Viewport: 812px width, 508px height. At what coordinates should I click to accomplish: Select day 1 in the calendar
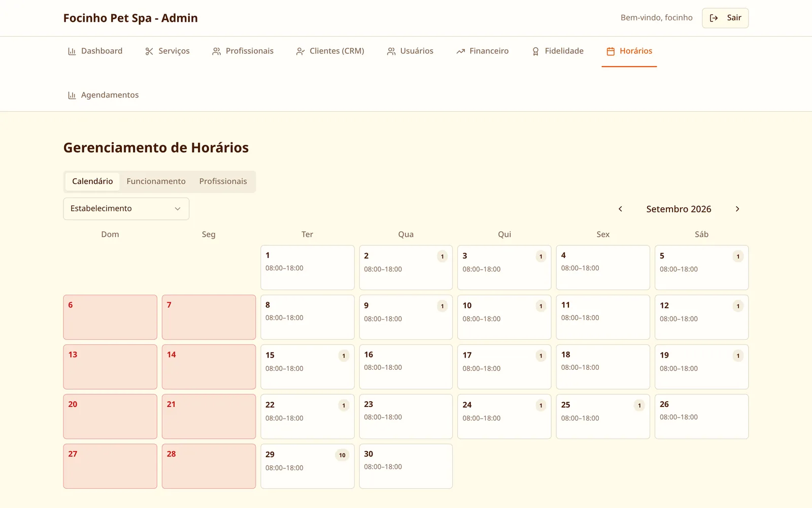308,268
